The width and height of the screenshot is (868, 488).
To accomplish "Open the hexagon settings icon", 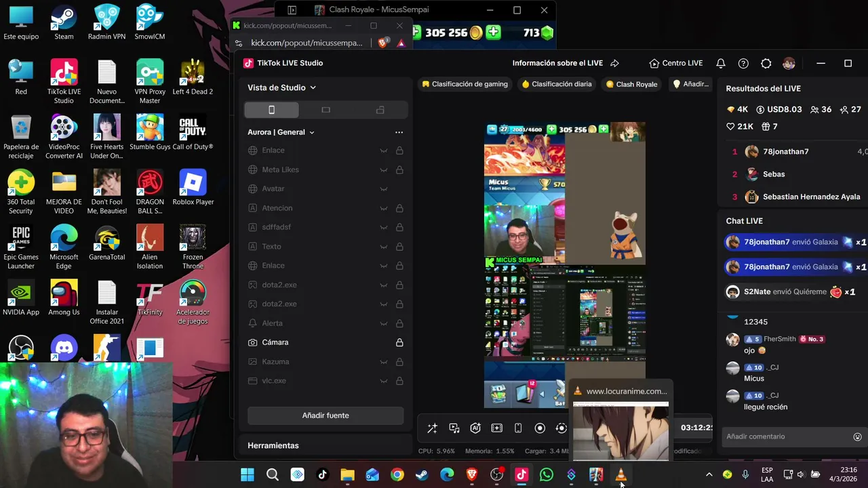I will coord(766,63).
